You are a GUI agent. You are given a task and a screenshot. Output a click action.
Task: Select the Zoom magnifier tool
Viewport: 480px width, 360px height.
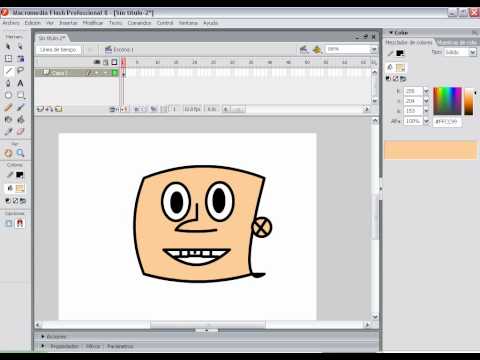point(20,153)
